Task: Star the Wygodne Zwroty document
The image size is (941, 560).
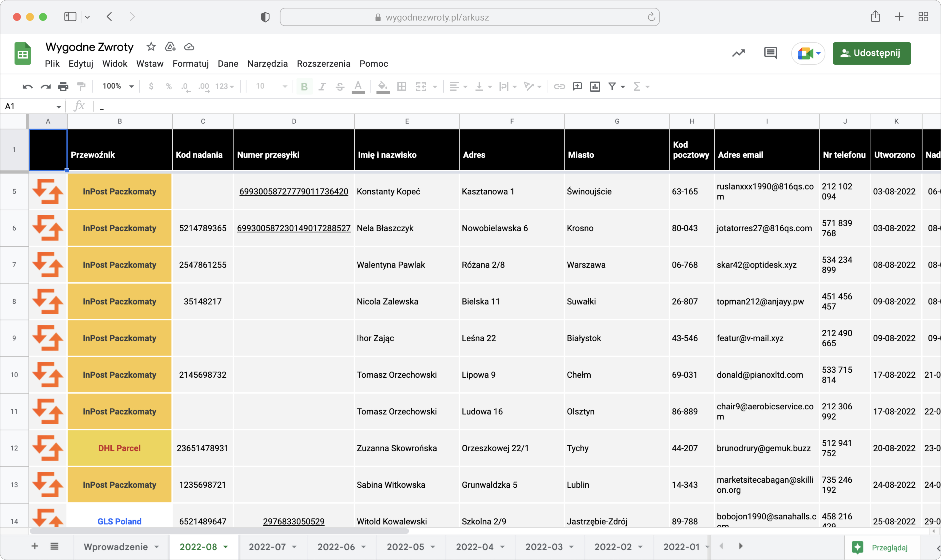Action: (151, 47)
